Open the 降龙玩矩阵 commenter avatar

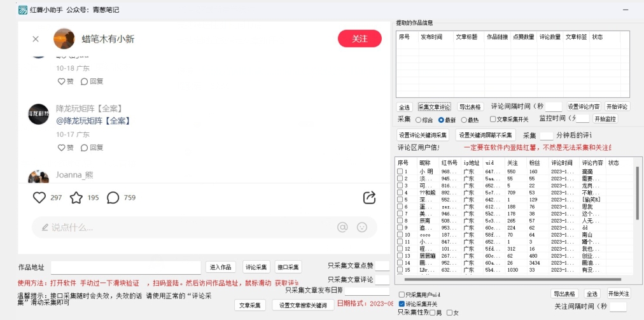click(x=38, y=115)
